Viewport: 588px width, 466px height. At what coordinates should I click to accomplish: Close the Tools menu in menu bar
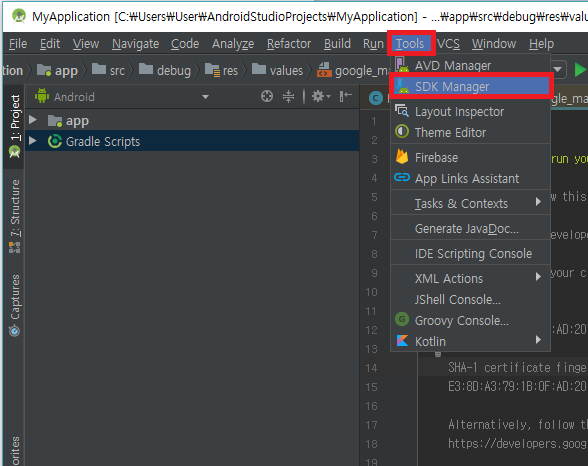[x=410, y=44]
